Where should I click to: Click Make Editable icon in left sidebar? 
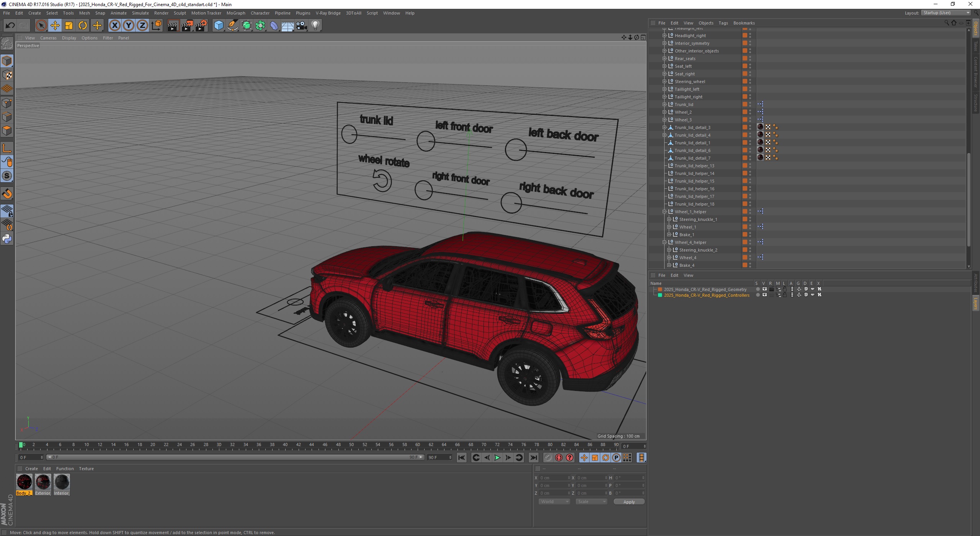tap(7, 44)
